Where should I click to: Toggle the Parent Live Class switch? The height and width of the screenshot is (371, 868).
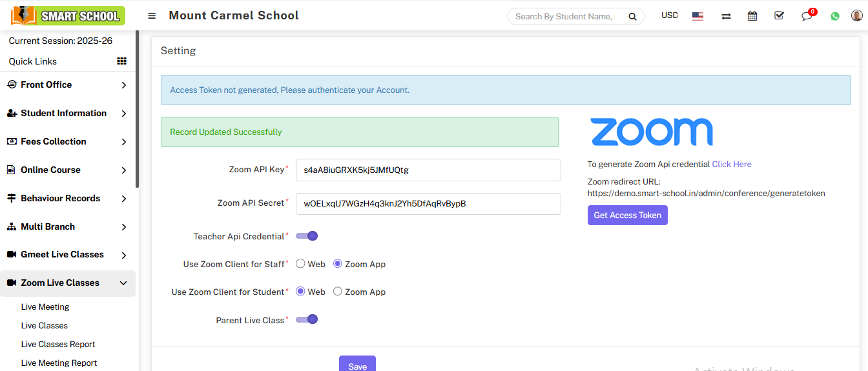(307, 319)
